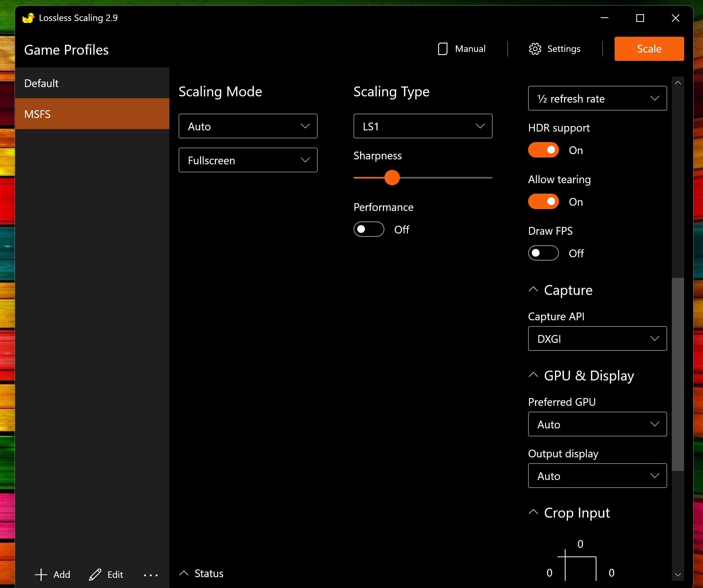Viewport: 703px width, 588px height.
Task: Open the Preferred GPU dropdown
Action: (x=598, y=424)
